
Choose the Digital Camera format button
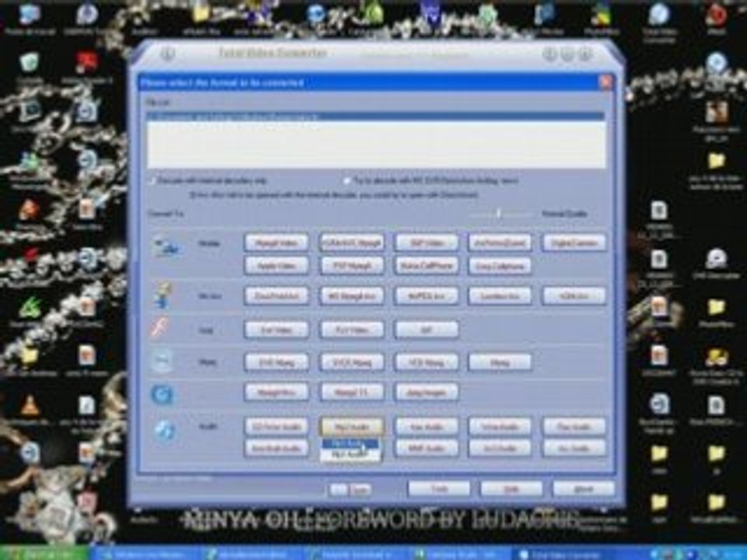[x=574, y=243]
